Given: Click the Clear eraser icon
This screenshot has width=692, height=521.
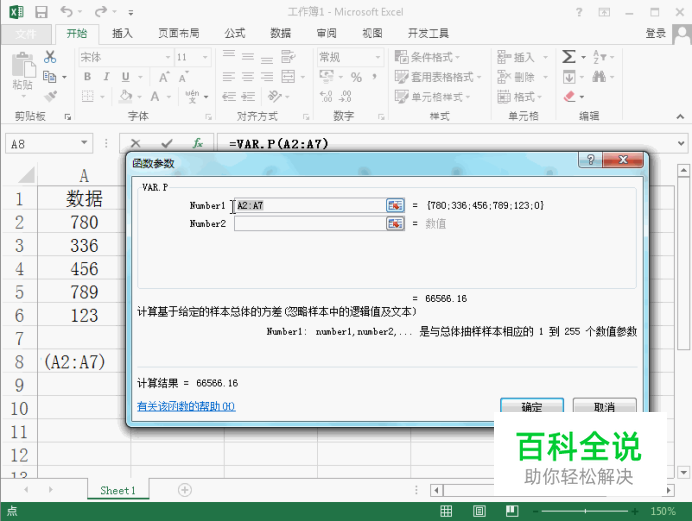Looking at the screenshot, I should click(570, 96).
